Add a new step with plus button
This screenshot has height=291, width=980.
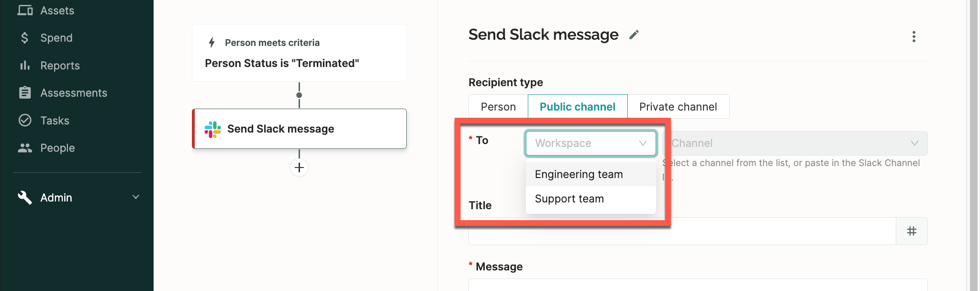coord(299,168)
